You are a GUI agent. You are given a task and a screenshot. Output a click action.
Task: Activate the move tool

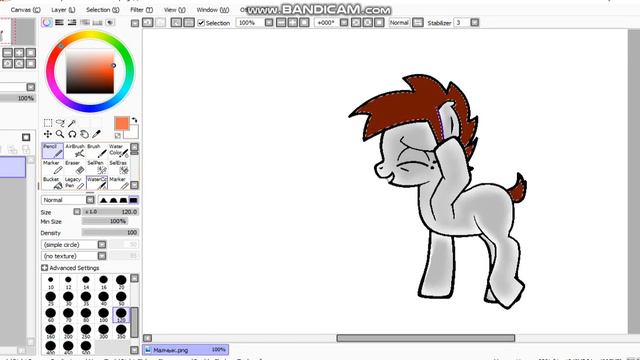[x=48, y=134]
